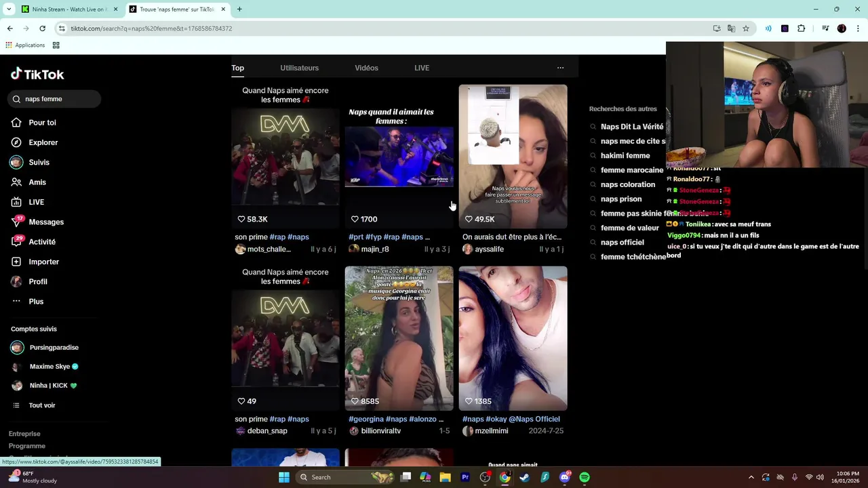Click search magnifier in TikTok search box
The height and width of the screenshot is (488, 868).
coord(17,99)
